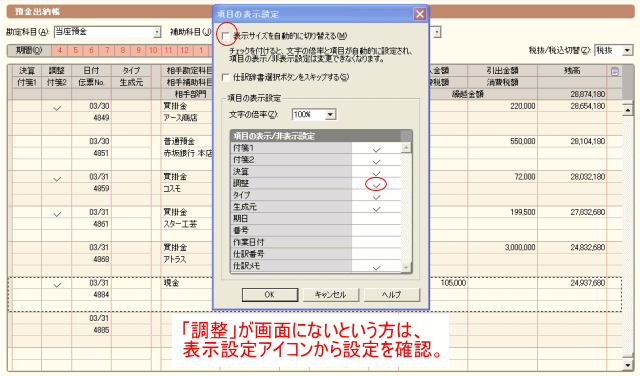Toggle 仕訳辞書選択ボタンをスキップする checkbox
The height and width of the screenshot is (376, 640).
point(226,77)
